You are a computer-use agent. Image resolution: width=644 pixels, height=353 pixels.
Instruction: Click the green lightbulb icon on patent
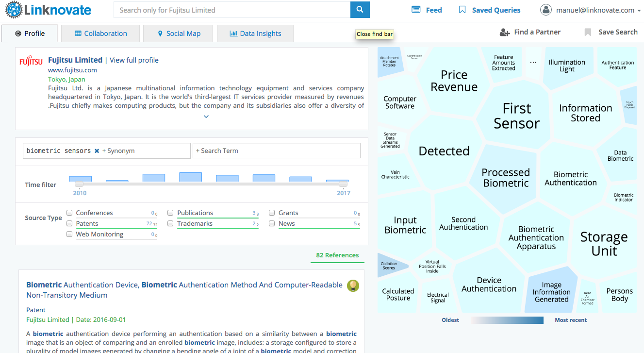click(353, 286)
